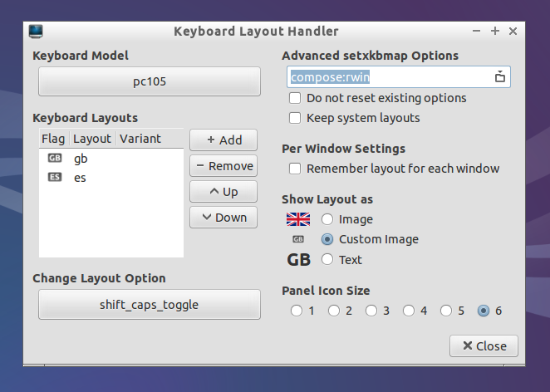Click the clear icon in setxkbmap options field

pos(499,77)
